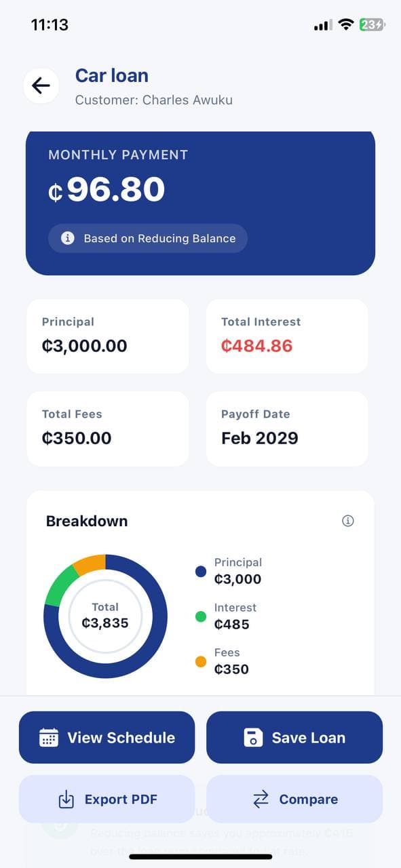Toggle the Fees legend dot
401x868 pixels.
(200, 661)
